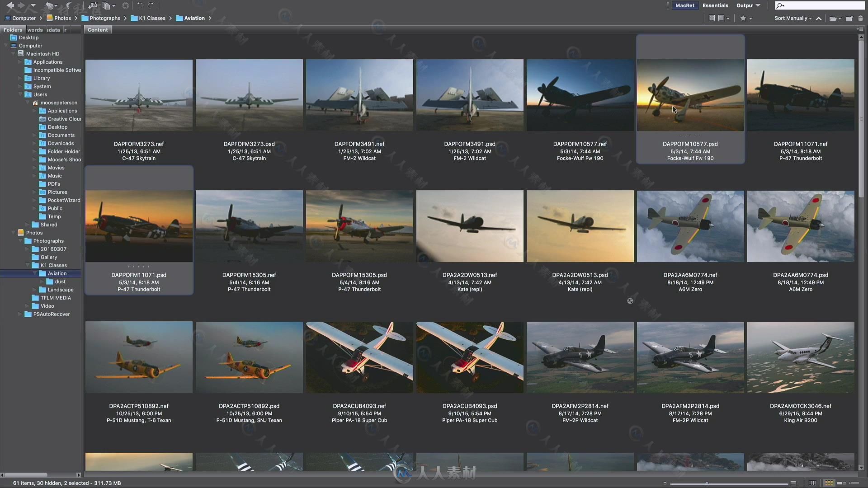The image size is (868, 488).
Task: Click the thumbnail size slider handle
Action: 707,483
